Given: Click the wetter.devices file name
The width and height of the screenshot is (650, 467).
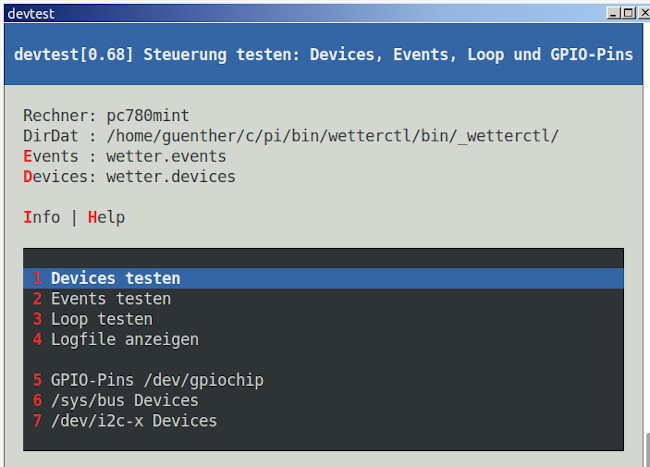Looking at the screenshot, I should click(171, 176).
